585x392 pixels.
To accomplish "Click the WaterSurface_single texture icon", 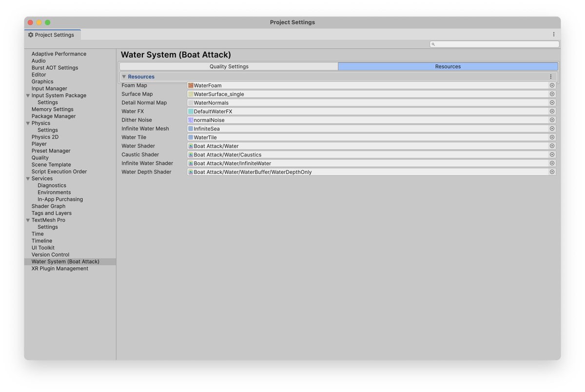I will click(x=191, y=94).
